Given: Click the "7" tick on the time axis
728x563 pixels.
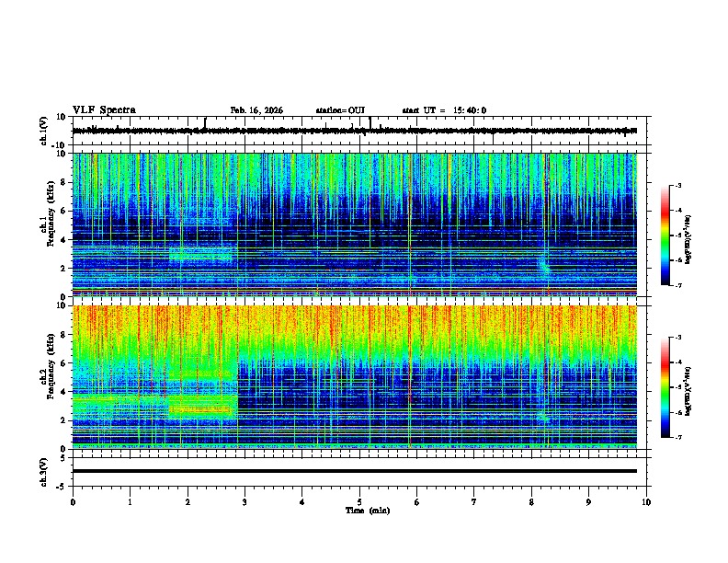Looking at the screenshot, I should pyautogui.click(x=474, y=502).
